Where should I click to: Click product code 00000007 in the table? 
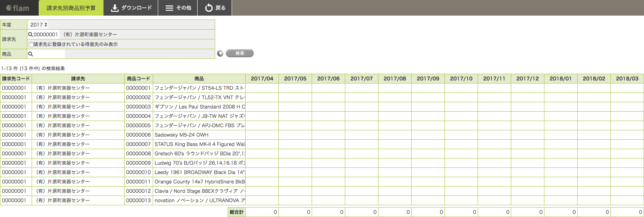[x=138, y=144]
